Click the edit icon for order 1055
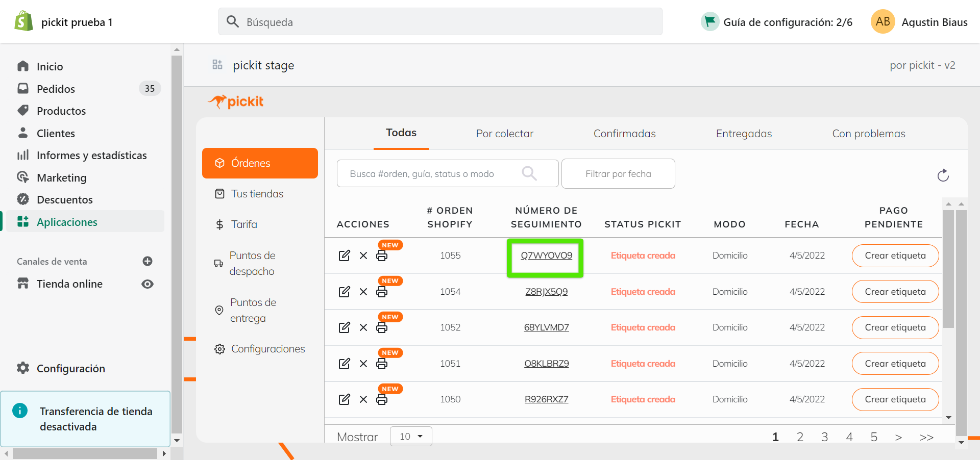This screenshot has height=460, width=980. [345, 255]
